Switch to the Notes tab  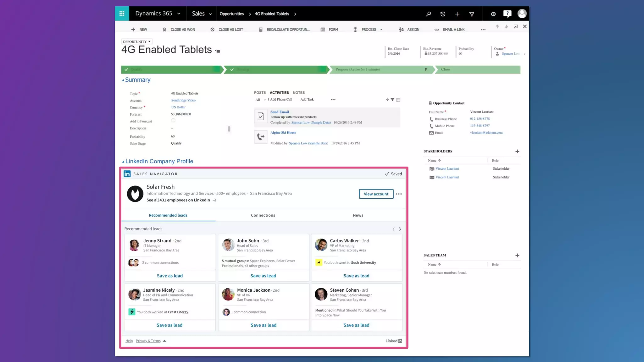[x=298, y=93]
